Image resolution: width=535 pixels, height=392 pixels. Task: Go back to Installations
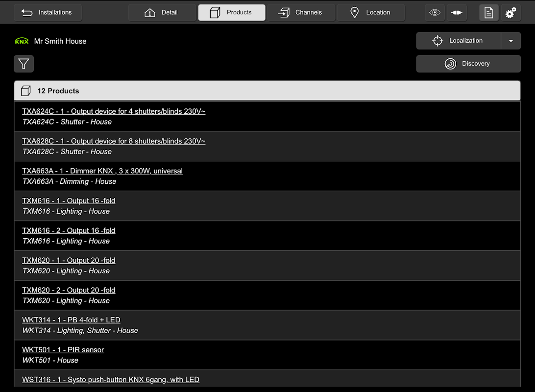tap(48, 13)
